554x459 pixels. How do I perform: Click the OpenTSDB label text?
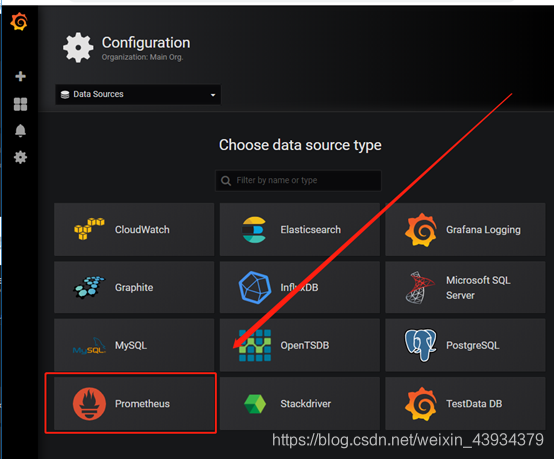tap(305, 345)
